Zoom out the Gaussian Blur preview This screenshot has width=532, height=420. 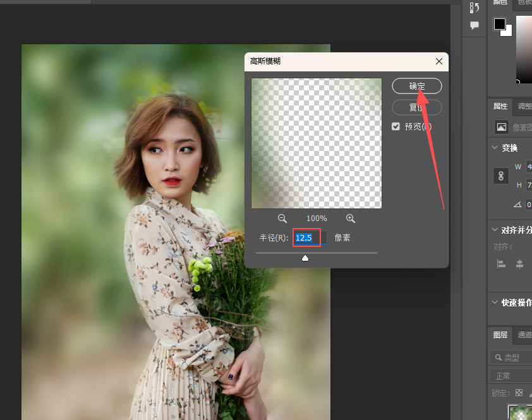pos(282,219)
